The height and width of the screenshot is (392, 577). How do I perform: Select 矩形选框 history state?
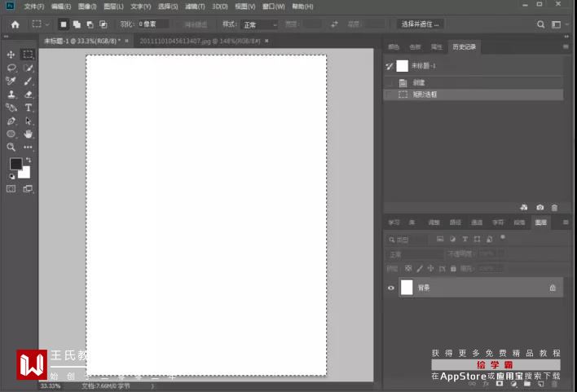point(473,95)
